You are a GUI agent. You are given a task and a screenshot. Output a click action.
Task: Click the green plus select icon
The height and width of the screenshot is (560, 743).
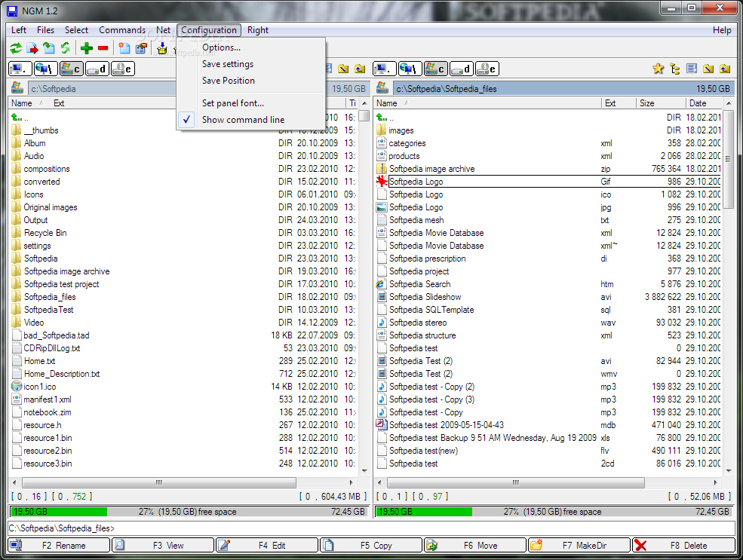(87, 48)
